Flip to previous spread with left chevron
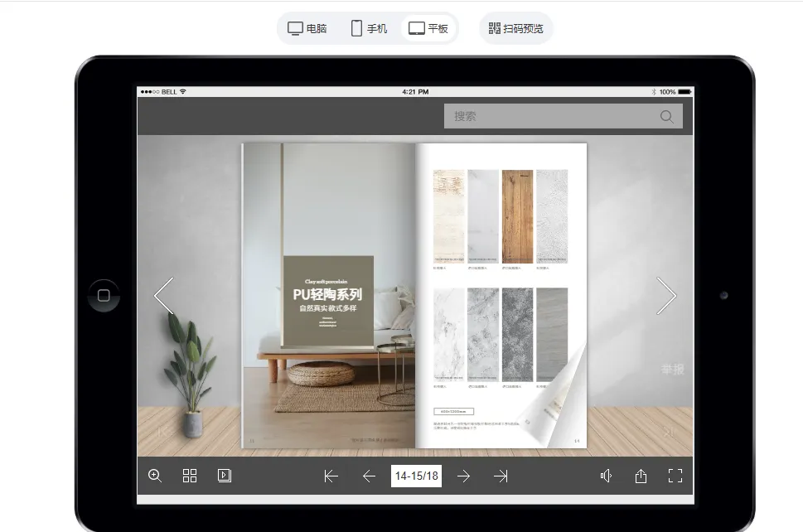Viewport: 803px width, 532px height. click(x=164, y=296)
